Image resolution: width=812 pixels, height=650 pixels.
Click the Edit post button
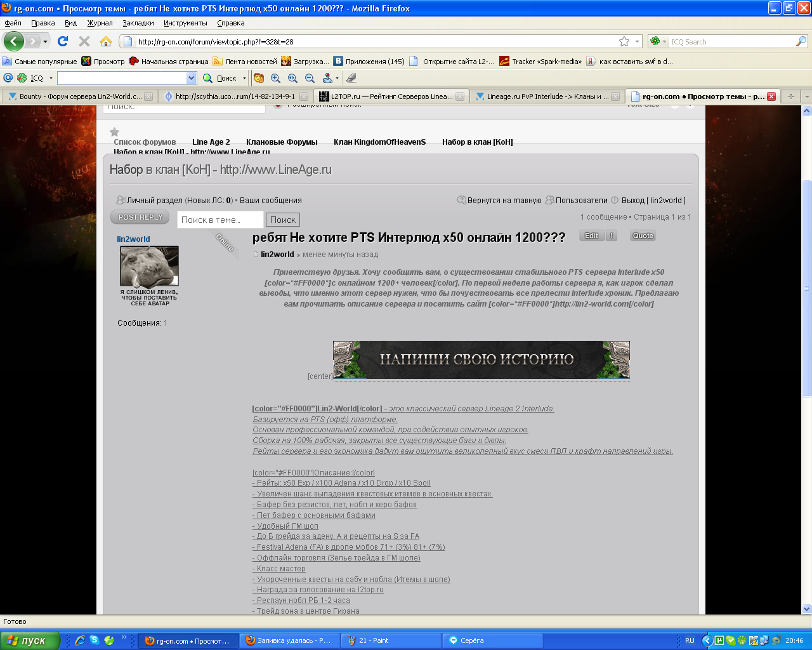591,235
